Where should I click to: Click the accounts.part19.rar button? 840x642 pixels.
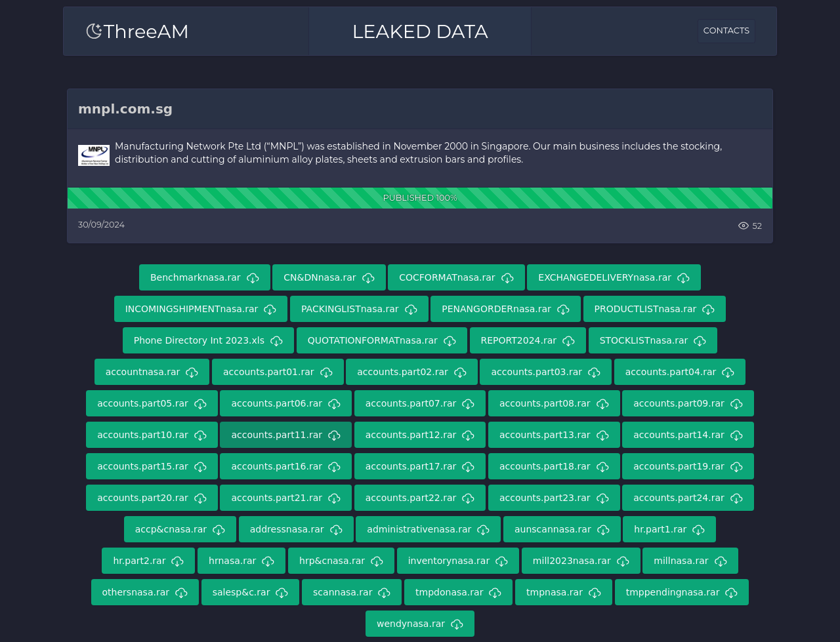(688, 466)
